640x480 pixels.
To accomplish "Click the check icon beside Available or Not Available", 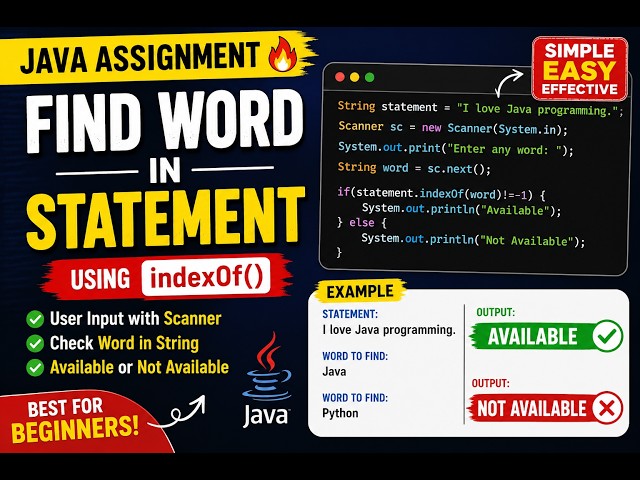I will pos(35,367).
